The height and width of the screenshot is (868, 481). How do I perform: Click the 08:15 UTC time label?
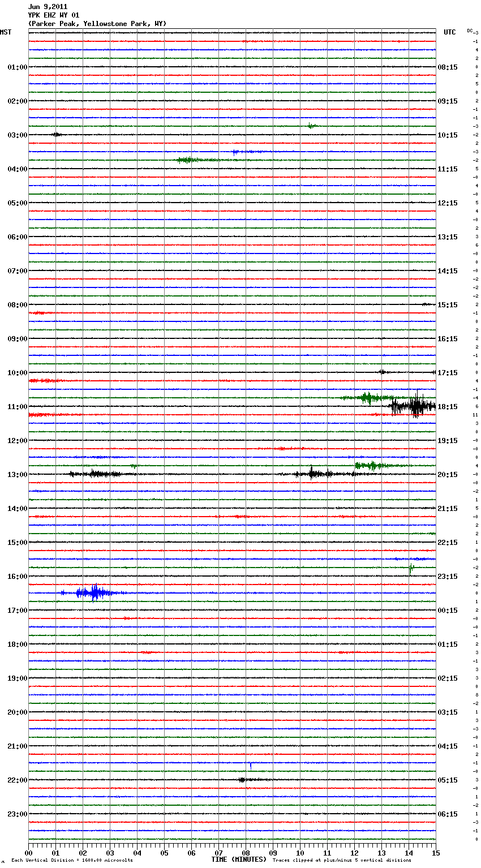pos(448,67)
